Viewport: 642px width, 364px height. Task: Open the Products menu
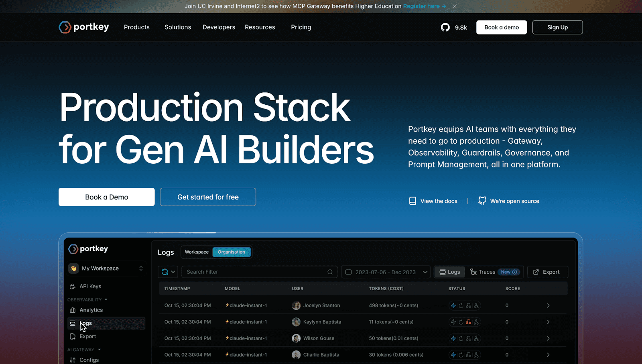[137, 27]
